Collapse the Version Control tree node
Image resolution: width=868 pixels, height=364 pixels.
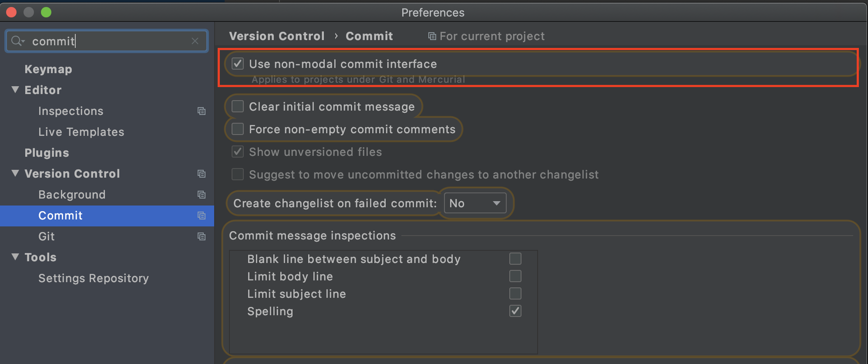point(15,173)
